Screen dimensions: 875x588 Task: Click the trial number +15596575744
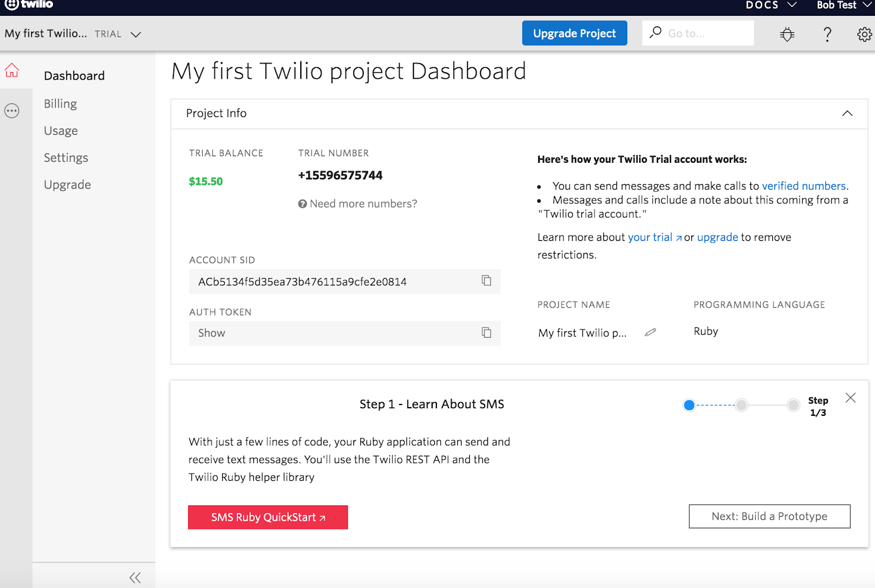(340, 175)
